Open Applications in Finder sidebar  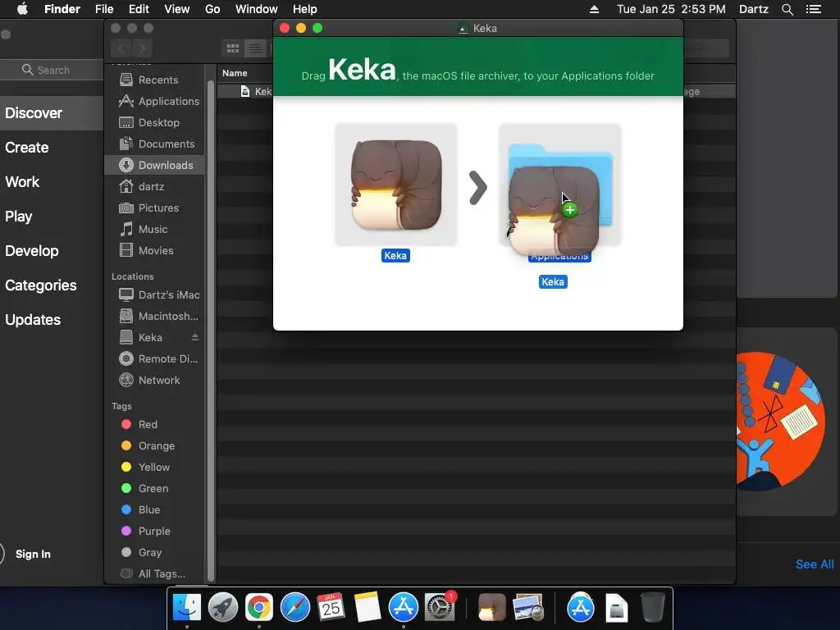159,101
